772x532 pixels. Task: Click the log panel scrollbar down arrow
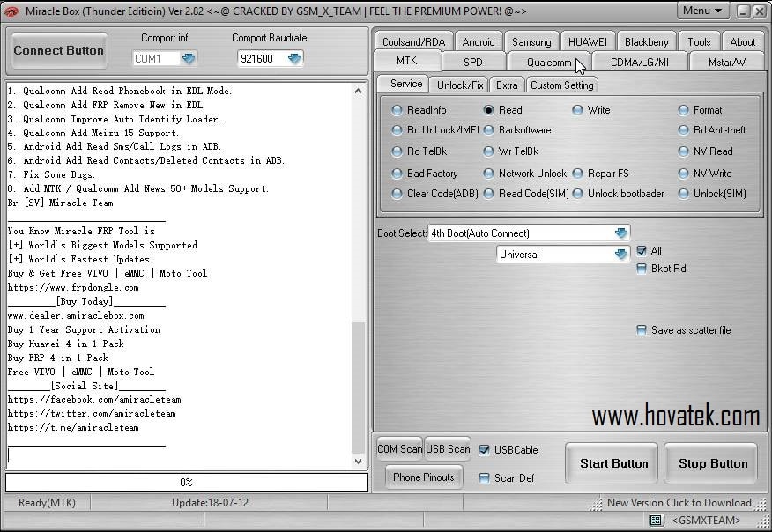pos(359,461)
